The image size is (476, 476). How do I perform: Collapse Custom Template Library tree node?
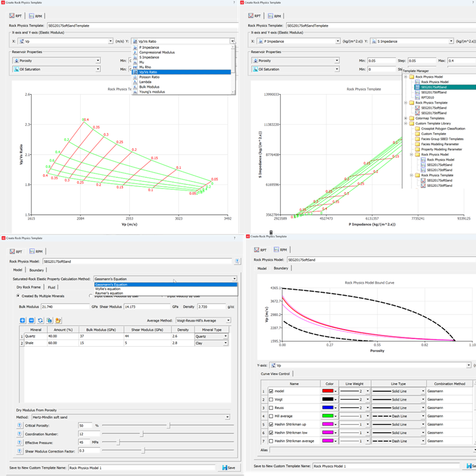pos(406,123)
